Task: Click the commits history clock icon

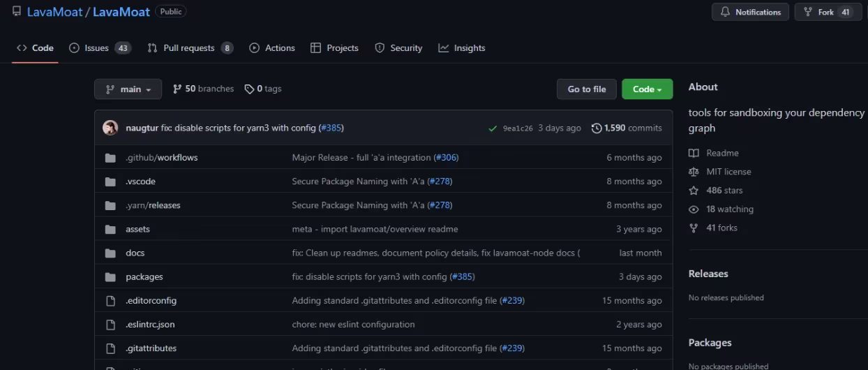Action: (597, 128)
